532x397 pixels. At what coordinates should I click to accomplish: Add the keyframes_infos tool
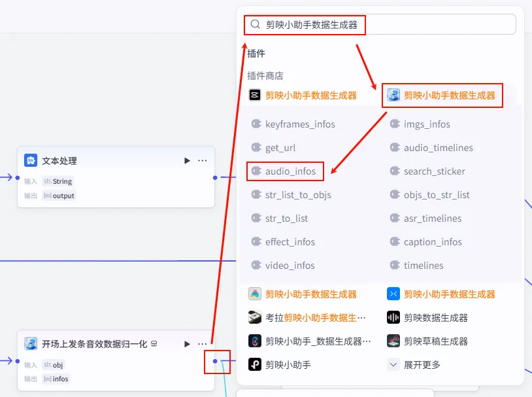(x=293, y=124)
